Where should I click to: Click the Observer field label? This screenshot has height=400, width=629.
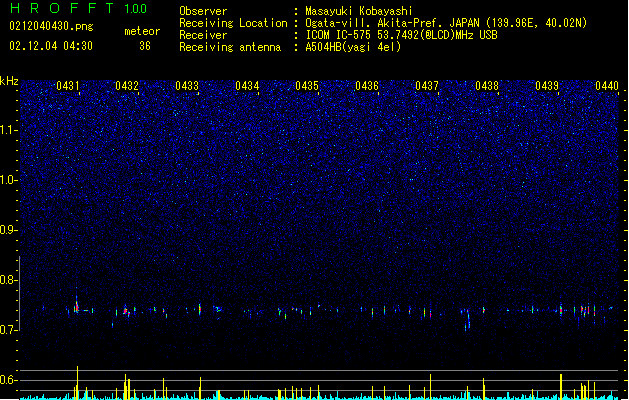tap(203, 11)
